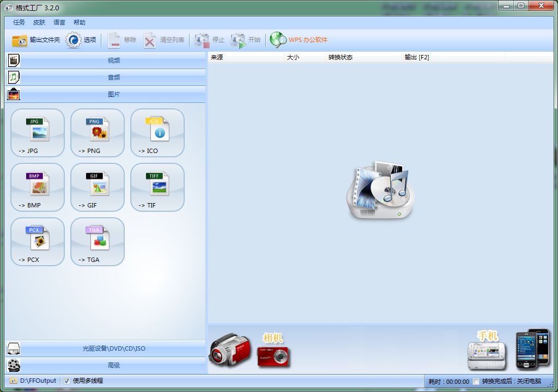This screenshot has height=392, width=558.
Task: Choose convert to TIF
Action: click(x=157, y=187)
